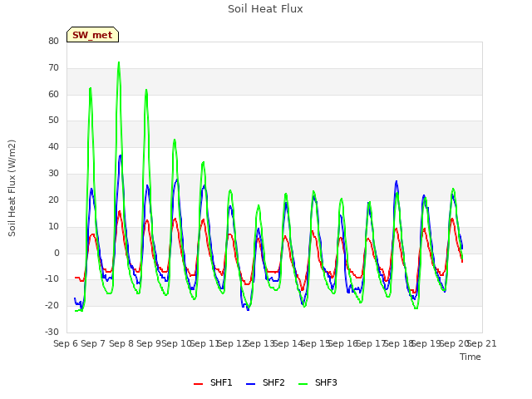Toggle the SHF3 legend entry
The image size is (532, 399).
pyautogui.click(x=318, y=382)
